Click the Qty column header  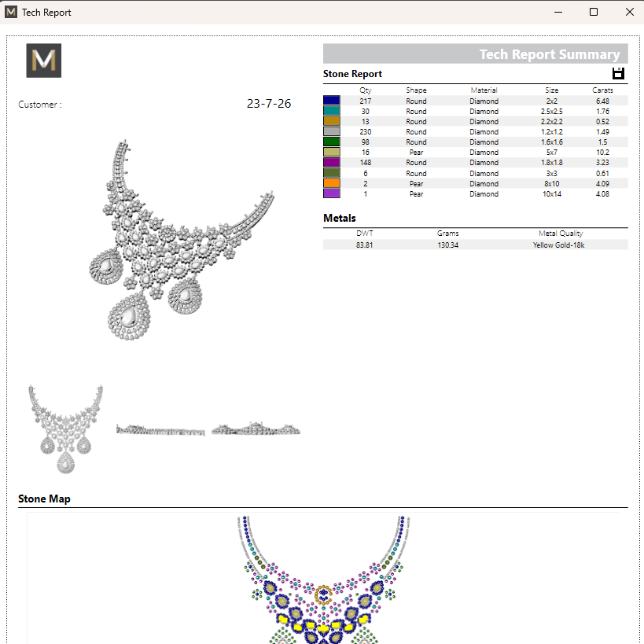tap(365, 90)
